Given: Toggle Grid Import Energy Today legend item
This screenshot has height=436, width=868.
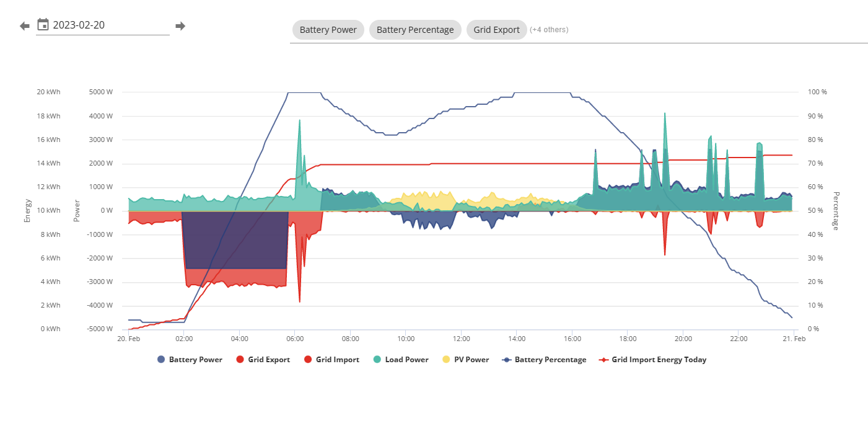Looking at the screenshot, I should pos(653,360).
